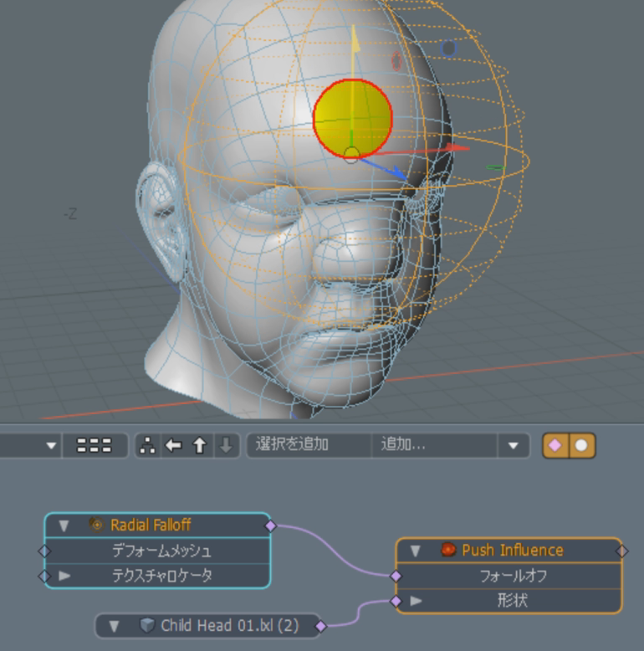Collapse the Child Head 01.lxl node
644x651 pixels.
coord(115,626)
